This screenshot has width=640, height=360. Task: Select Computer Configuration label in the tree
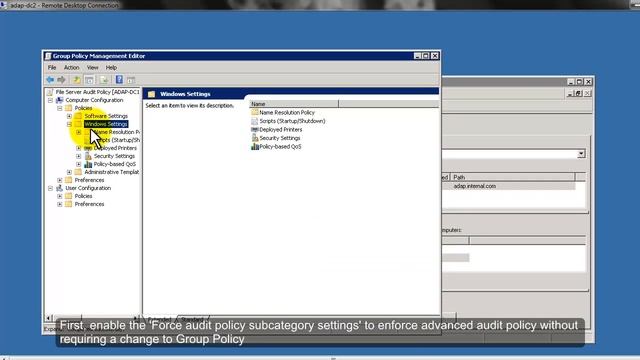click(94, 100)
